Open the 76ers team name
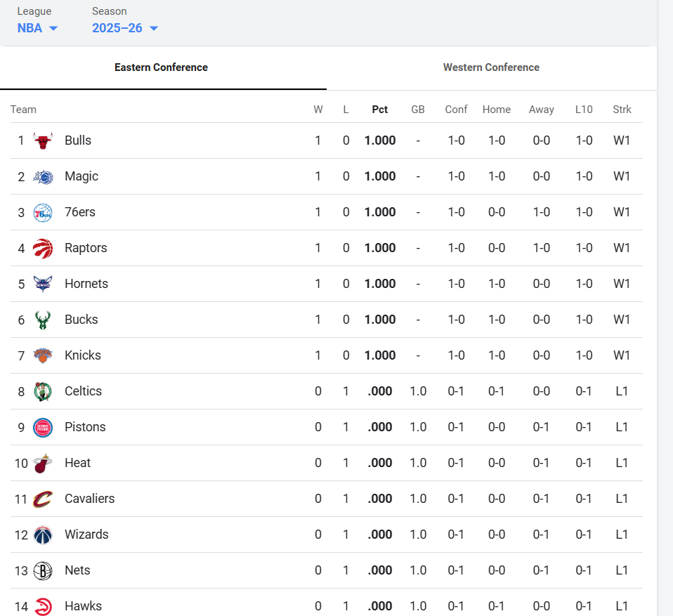This screenshot has width=673, height=616. (80, 212)
